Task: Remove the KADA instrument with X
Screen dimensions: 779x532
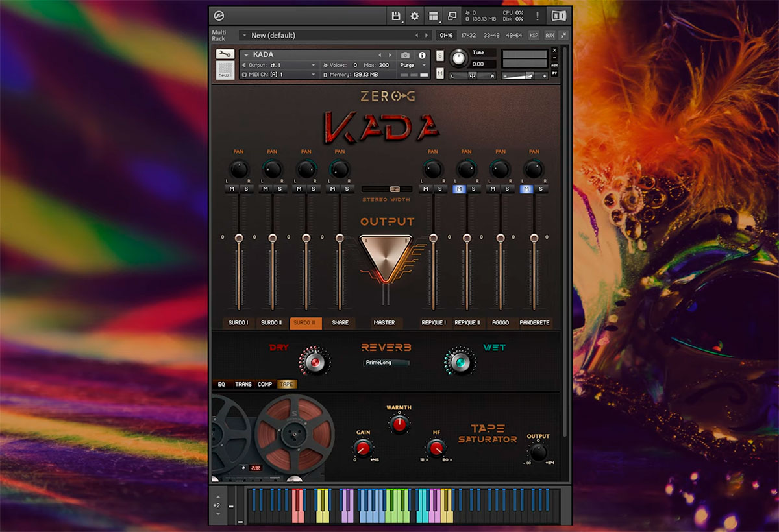Action: click(554, 50)
